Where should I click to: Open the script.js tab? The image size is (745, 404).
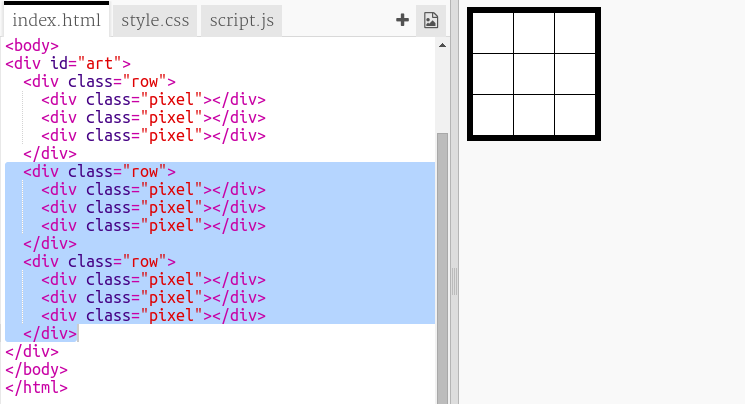[240, 20]
